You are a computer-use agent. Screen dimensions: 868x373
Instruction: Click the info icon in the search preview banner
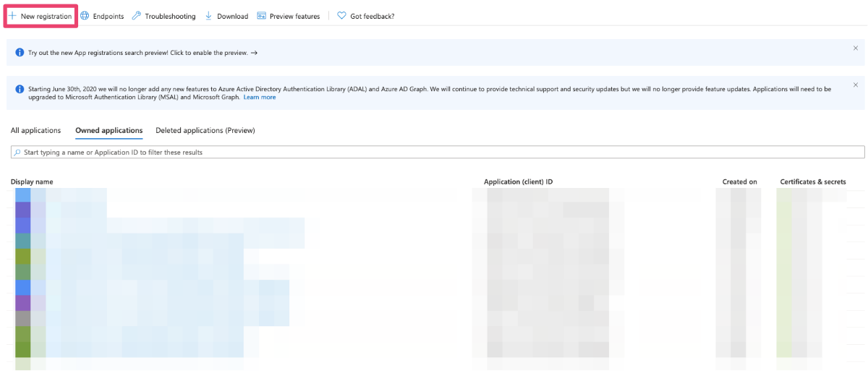click(x=20, y=53)
